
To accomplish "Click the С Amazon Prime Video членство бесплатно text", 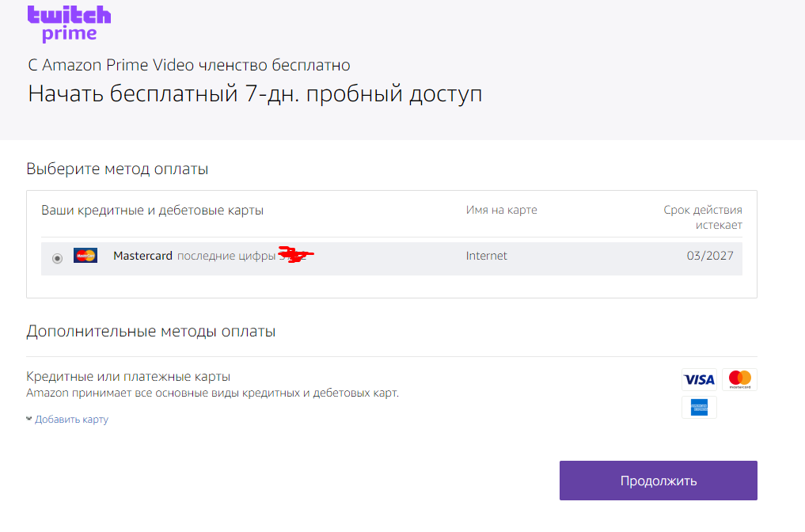I will click(189, 65).
